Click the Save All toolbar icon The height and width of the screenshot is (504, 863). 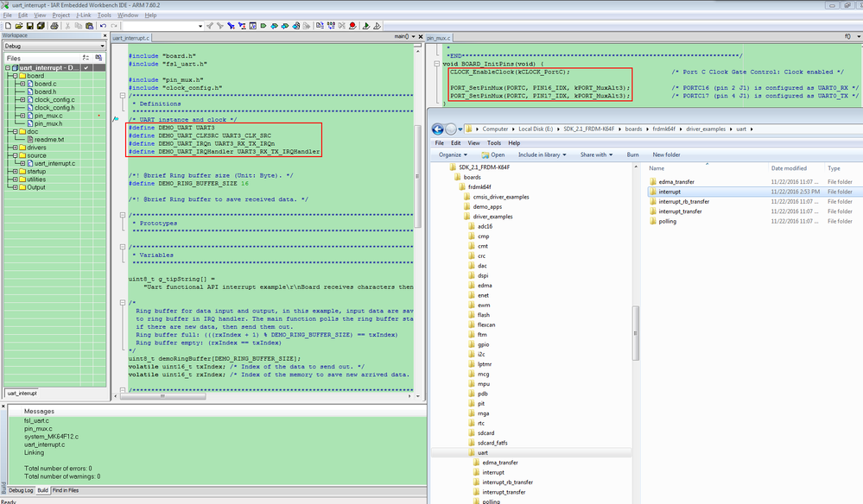40,26
